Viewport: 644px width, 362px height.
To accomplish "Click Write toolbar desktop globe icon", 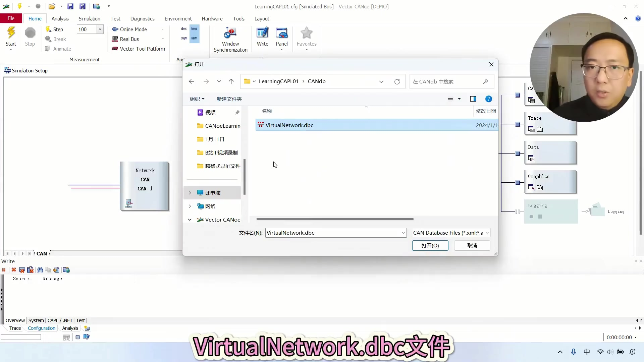I will 66,270.
